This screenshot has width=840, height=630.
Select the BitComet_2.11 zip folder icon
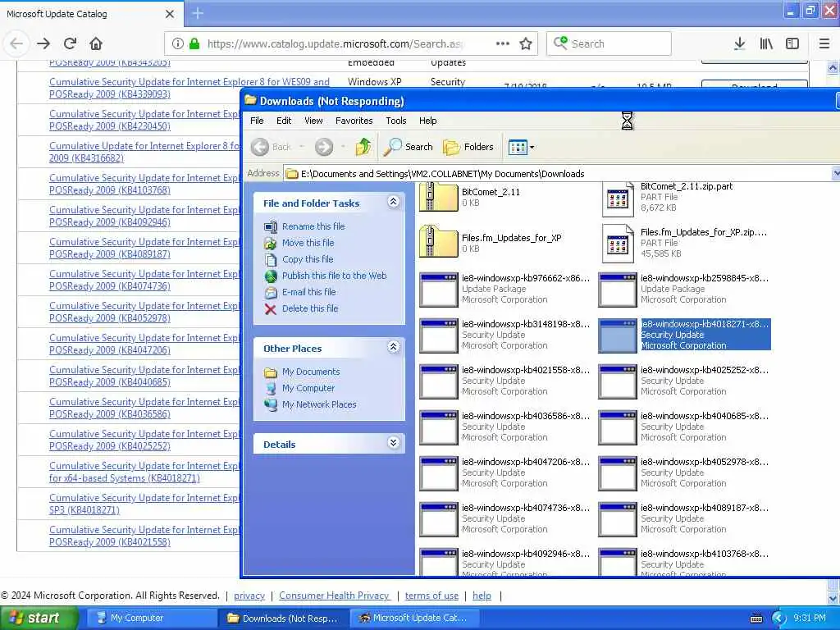coord(438,197)
